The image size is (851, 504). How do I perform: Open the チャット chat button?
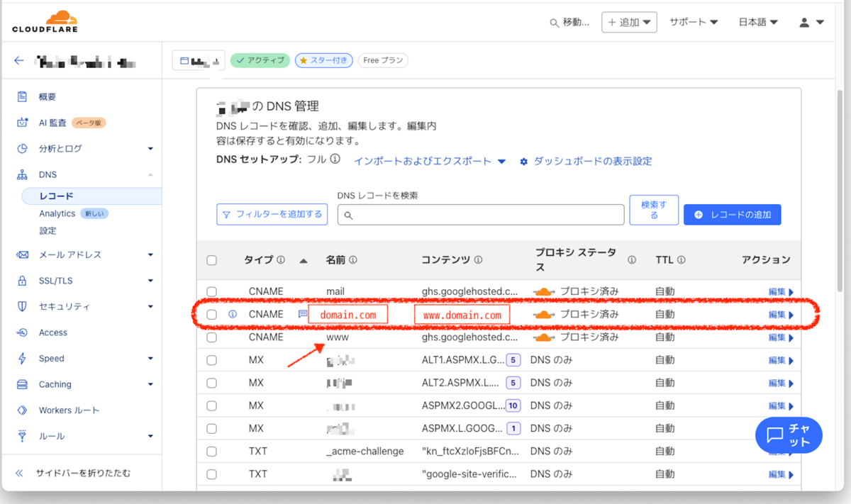[789, 435]
